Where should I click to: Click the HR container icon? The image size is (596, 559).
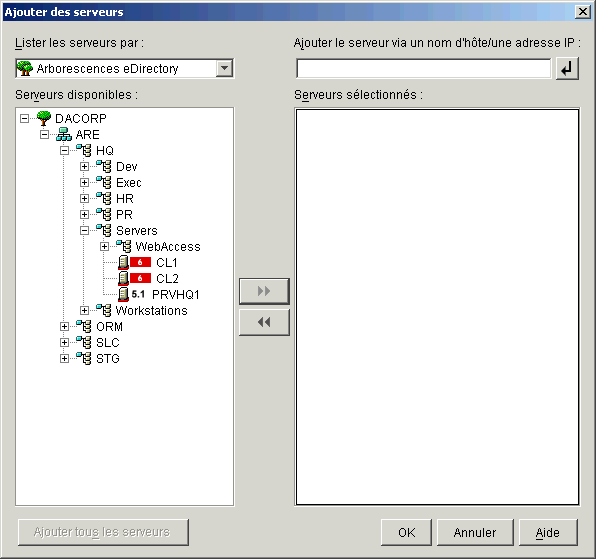point(104,198)
